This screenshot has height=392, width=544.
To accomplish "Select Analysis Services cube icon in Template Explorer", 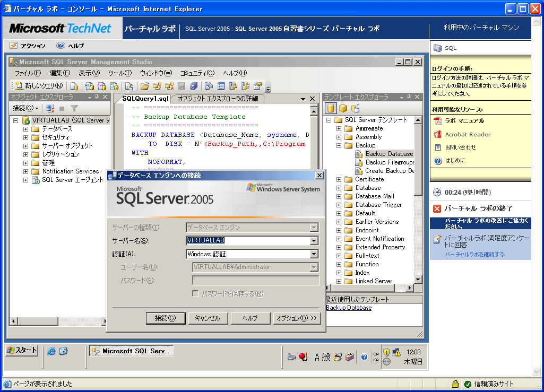I will point(343,108).
